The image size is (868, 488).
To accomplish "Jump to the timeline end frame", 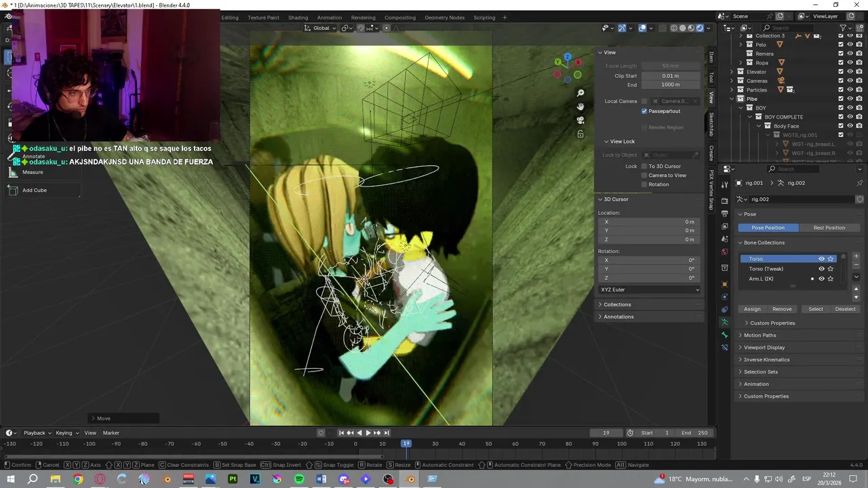I will [387, 432].
